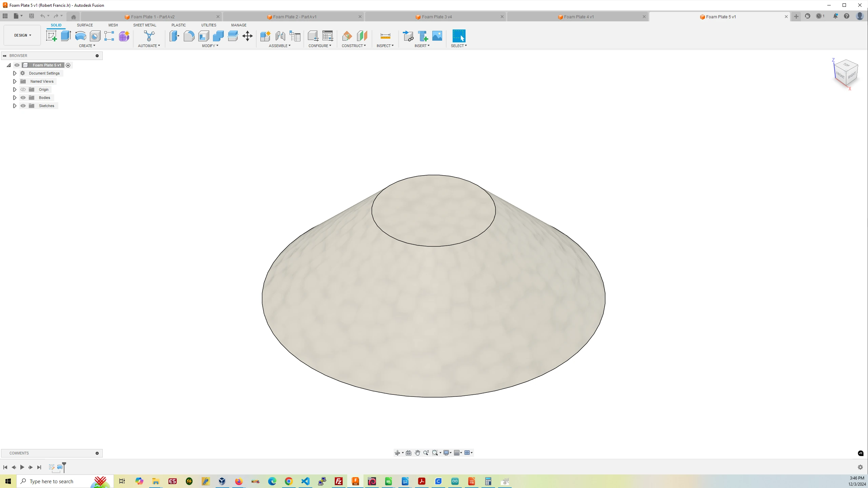Switch to the SHEET METAL tab
This screenshot has height=488, width=868.
[145, 25]
